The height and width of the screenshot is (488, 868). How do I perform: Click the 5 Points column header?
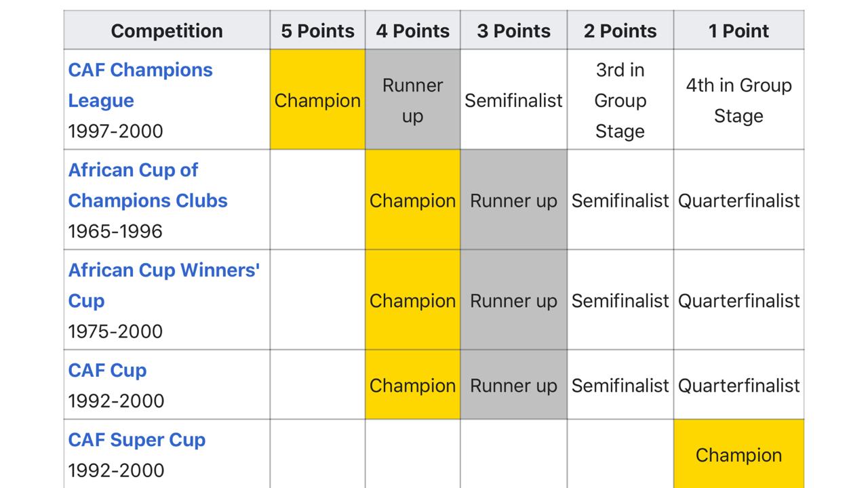point(317,30)
